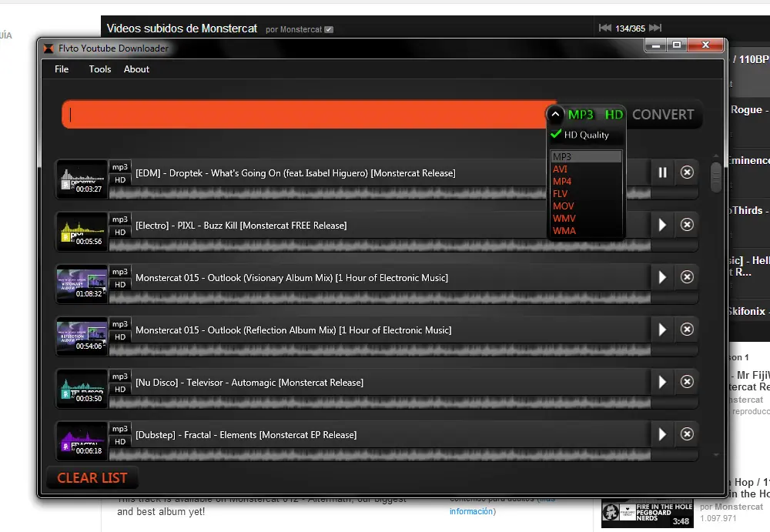770x532 pixels.
Task: Focus the orange URL input field
Action: point(304,115)
